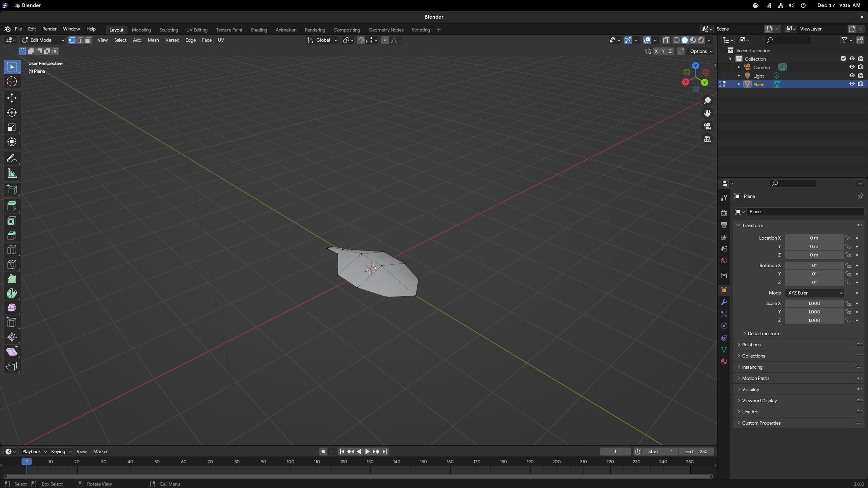Open Global transform orientation dropdown
The image size is (868, 488).
tap(322, 40)
